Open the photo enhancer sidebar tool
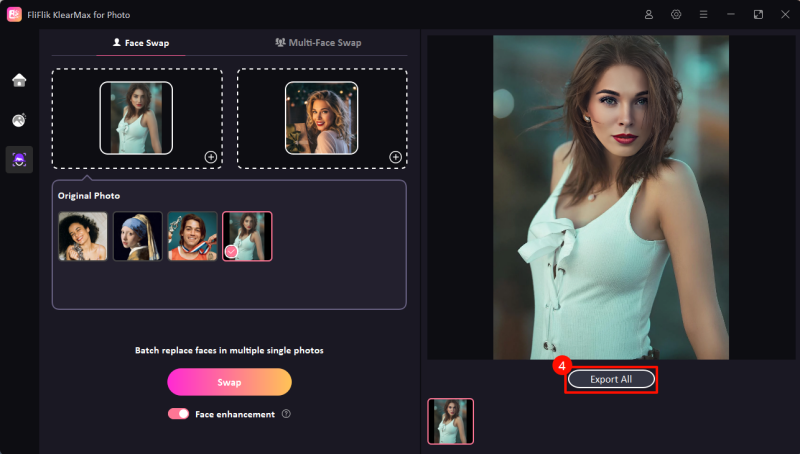This screenshot has width=800, height=454. [x=19, y=120]
